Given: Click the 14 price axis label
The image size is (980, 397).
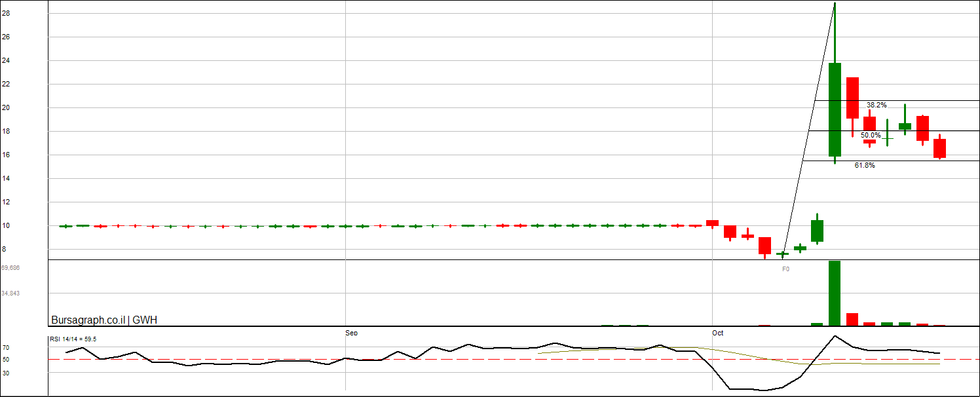Looking at the screenshot, I should [6, 178].
